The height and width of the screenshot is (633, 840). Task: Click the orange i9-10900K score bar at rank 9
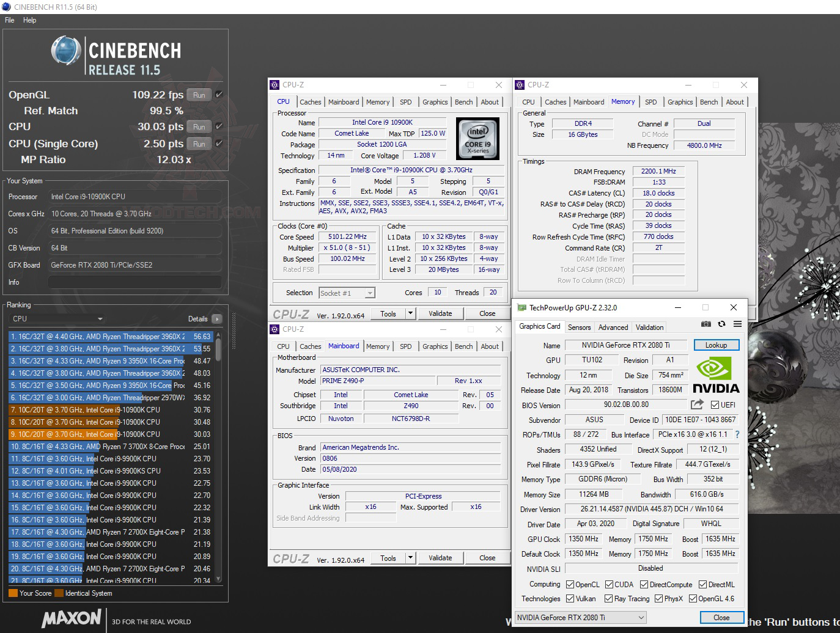click(x=63, y=434)
